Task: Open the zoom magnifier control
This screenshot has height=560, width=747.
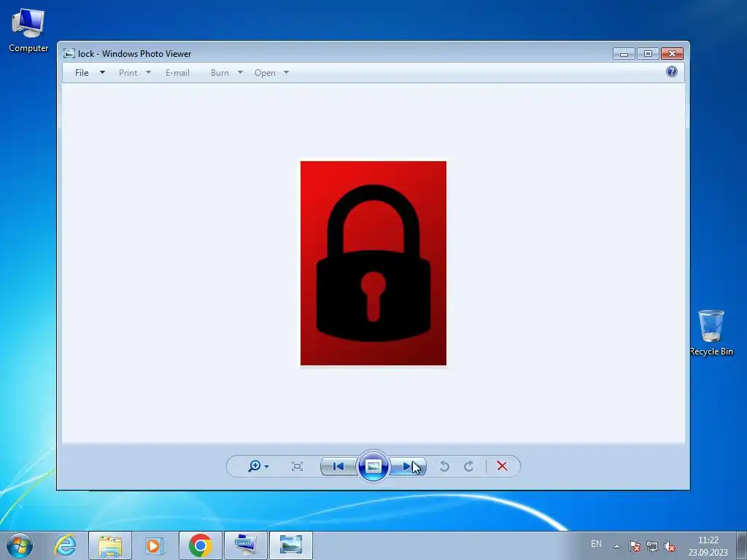Action: (255, 466)
